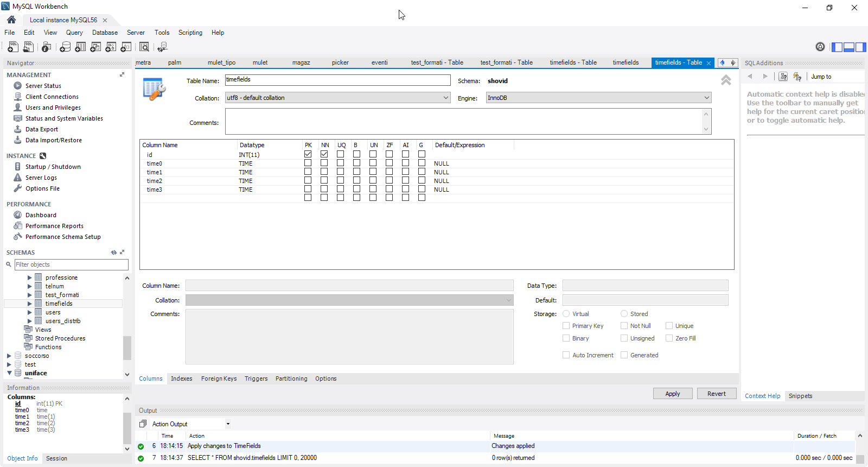Image resolution: width=868 pixels, height=467 pixels.
Task: Open the search table data tool
Action: pos(144,47)
